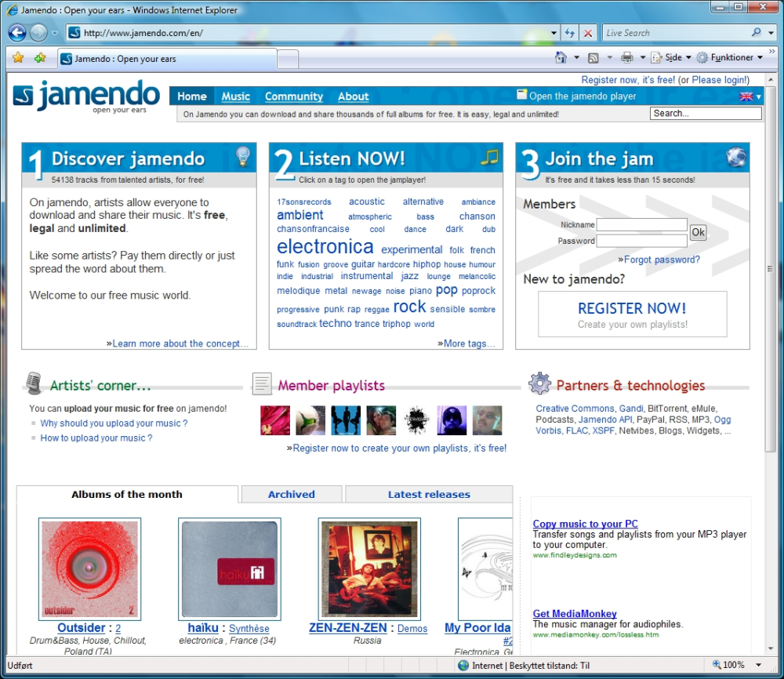Click the Home page house icon

561,57
